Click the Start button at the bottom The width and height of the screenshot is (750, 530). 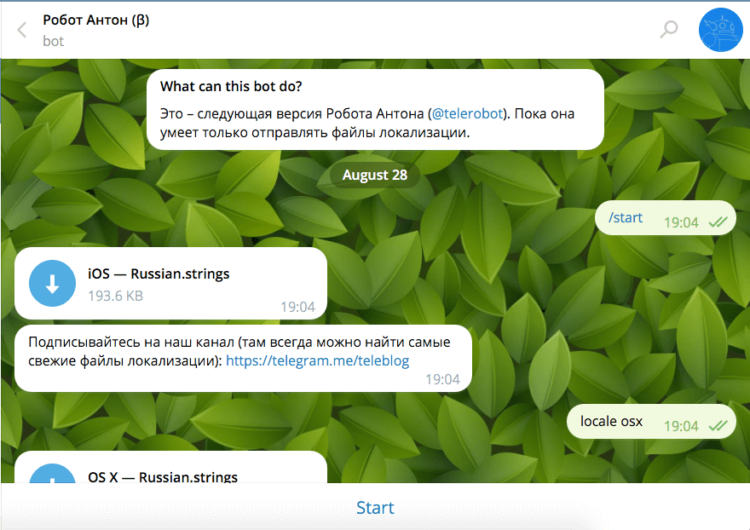click(375, 508)
